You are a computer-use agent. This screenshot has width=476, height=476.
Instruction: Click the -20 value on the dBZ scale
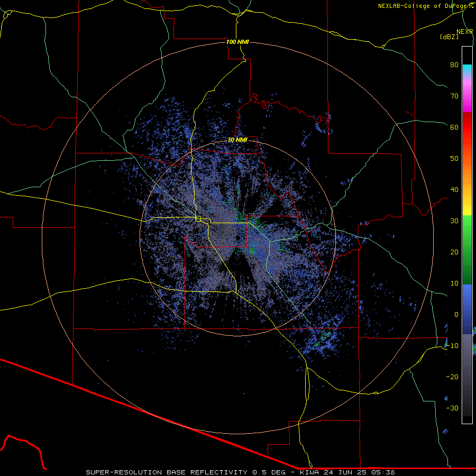coord(452,377)
